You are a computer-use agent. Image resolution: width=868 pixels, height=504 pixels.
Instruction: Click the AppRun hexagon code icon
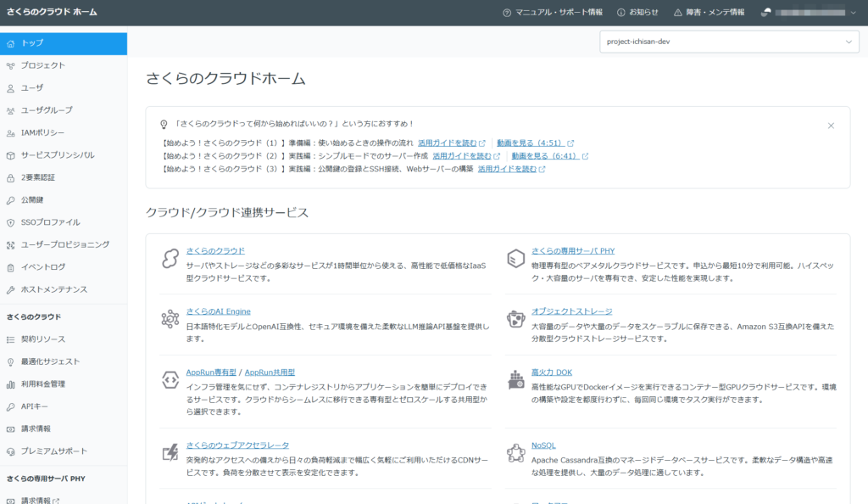[x=170, y=379]
